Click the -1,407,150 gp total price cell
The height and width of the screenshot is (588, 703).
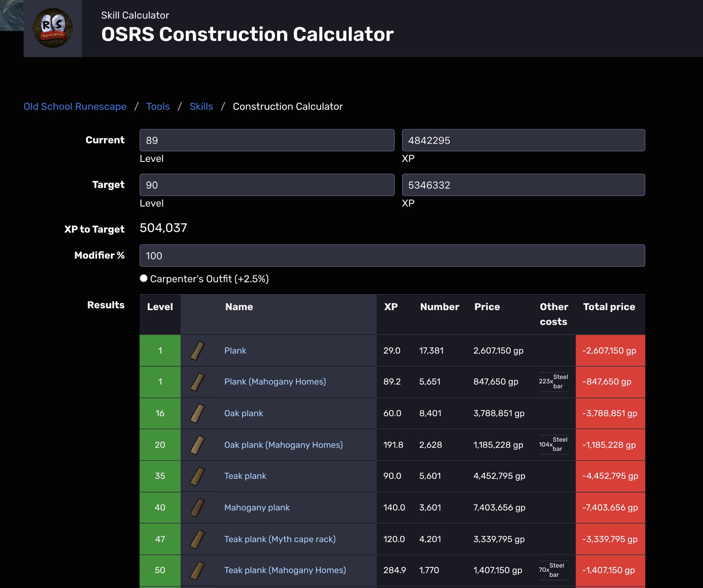610,570
